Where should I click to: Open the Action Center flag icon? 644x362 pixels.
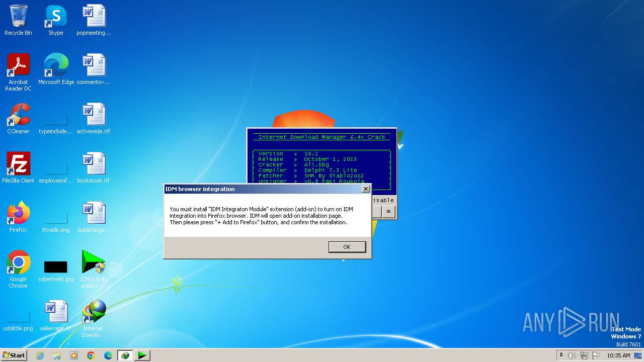tap(596, 355)
